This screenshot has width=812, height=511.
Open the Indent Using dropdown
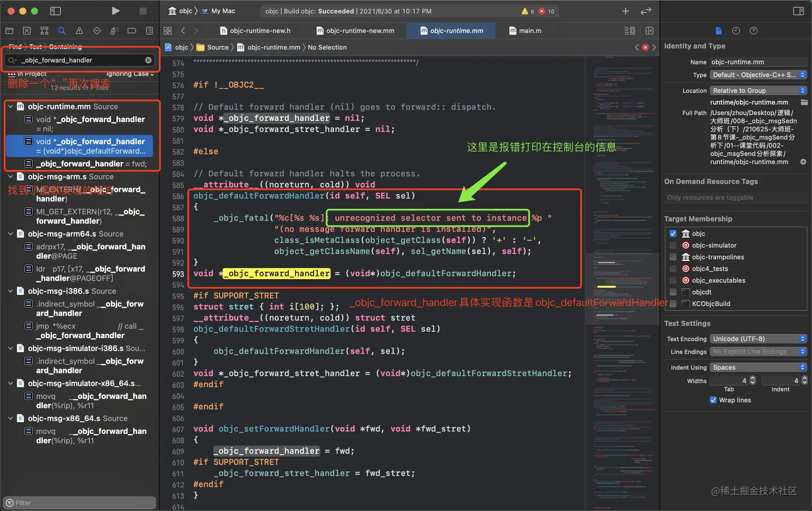pos(758,368)
